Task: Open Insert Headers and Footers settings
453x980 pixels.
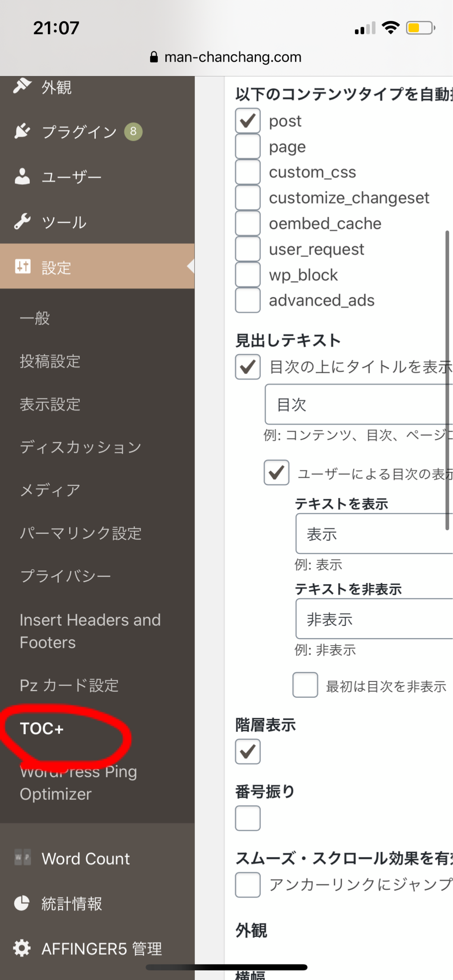Action: tap(90, 631)
